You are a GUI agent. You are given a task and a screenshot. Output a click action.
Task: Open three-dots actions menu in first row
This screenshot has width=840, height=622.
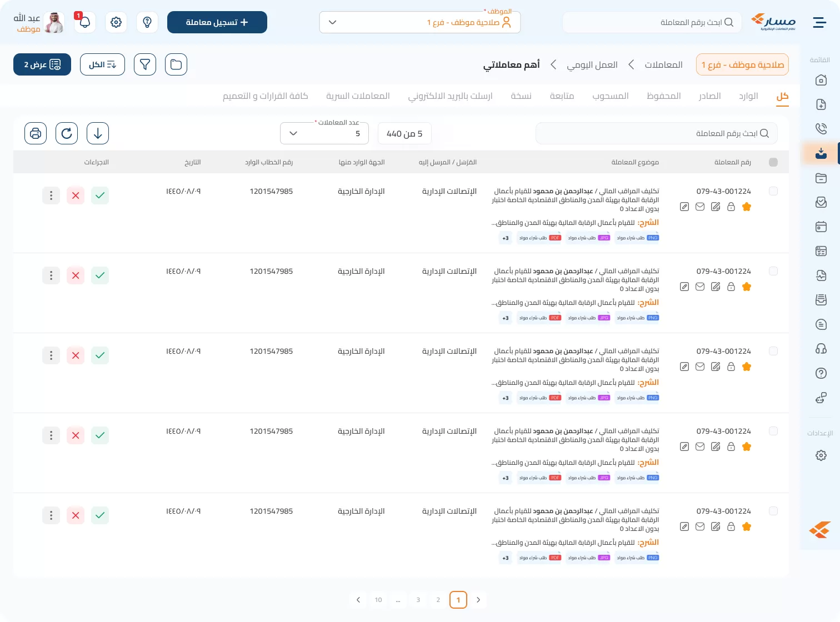click(x=51, y=195)
